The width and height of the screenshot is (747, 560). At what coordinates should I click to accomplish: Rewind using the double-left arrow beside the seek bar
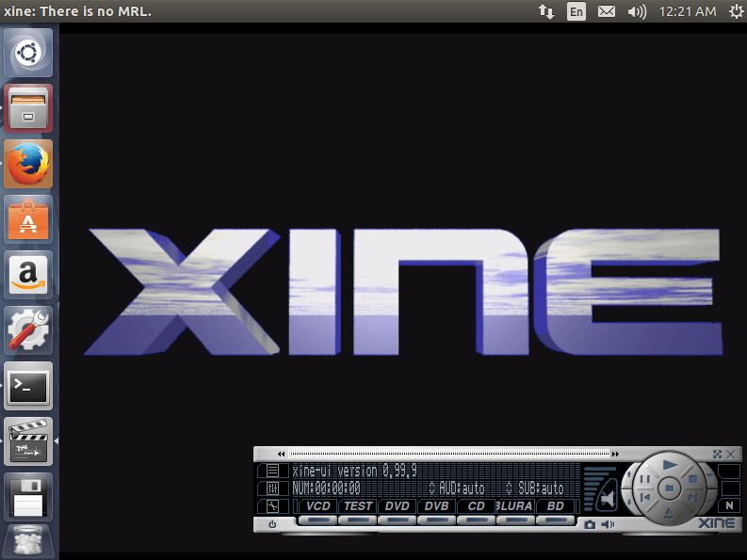pos(281,454)
